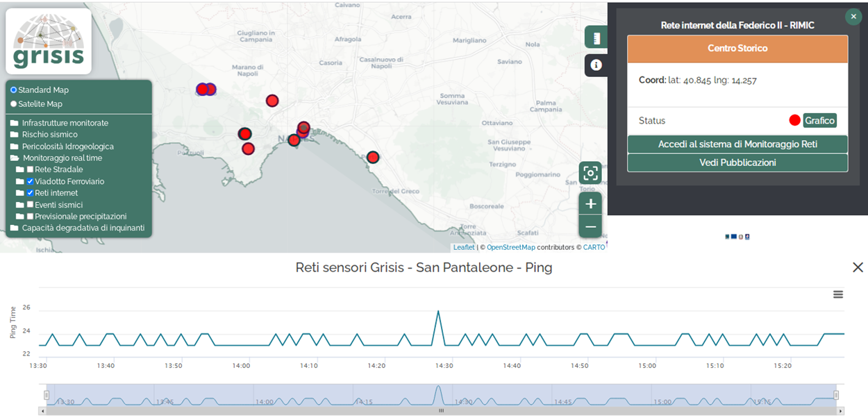Enable the Rete Stradale checkbox
This screenshot has height=420, width=868.
pos(30,169)
